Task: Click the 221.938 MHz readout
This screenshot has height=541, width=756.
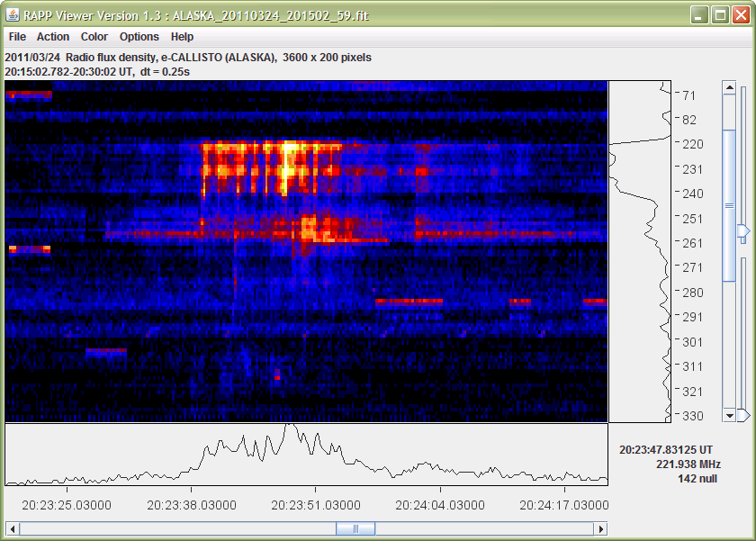Action: [688, 464]
